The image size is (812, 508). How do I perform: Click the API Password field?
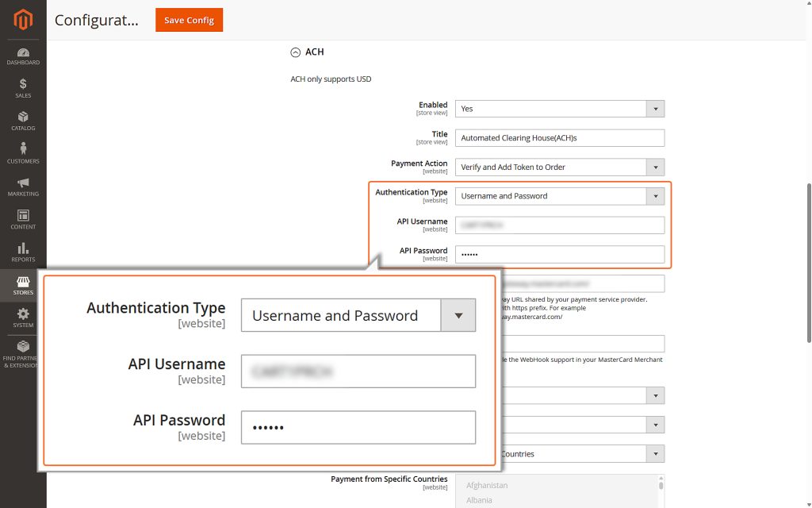click(559, 254)
